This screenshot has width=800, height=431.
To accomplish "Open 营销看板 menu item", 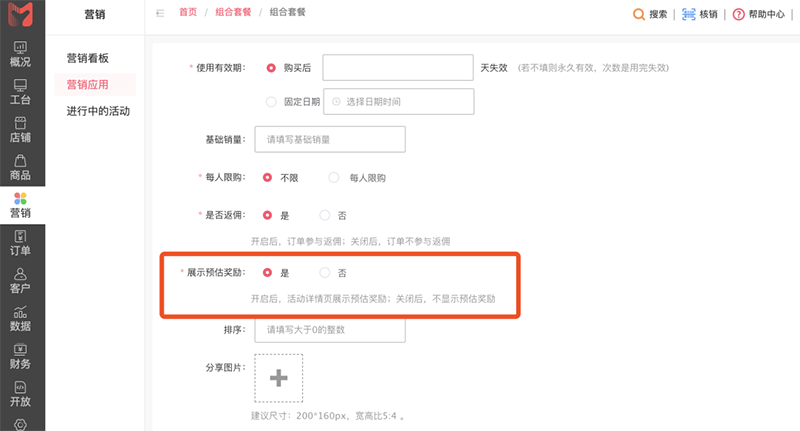I will pyautogui.click(x=88, y=58).
